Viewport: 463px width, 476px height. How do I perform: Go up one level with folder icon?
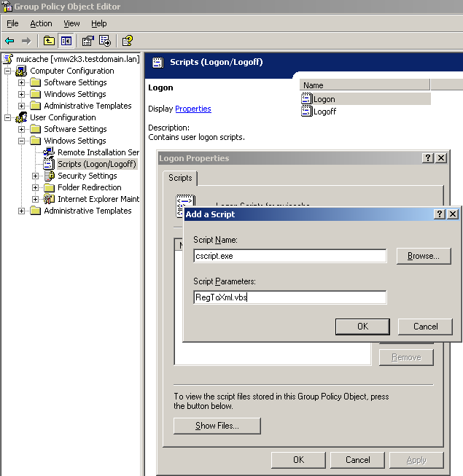point(49,41)
